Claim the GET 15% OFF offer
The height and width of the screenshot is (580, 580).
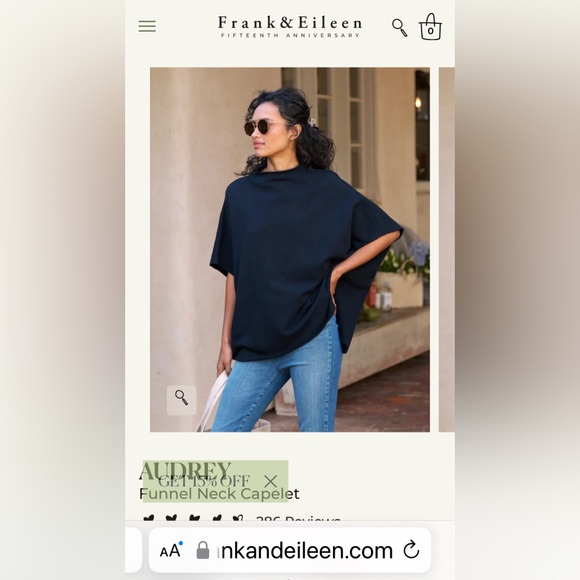click(x=204, y=481)
